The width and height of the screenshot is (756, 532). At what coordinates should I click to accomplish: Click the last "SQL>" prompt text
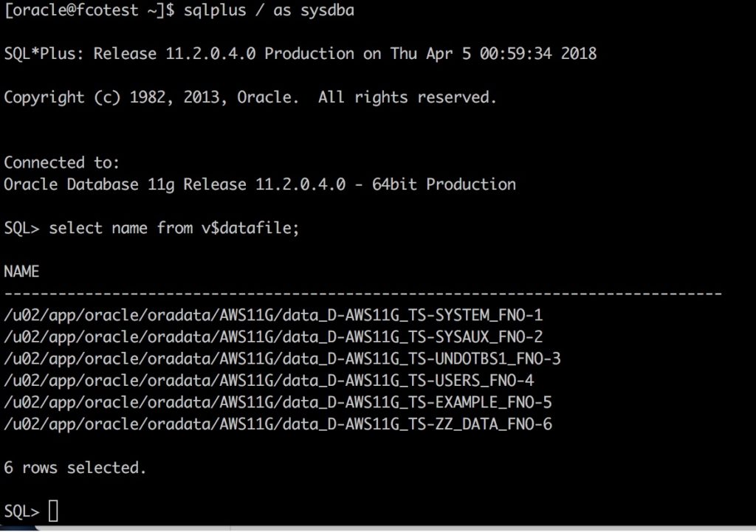pyautogui.click(x=21, y=511)
